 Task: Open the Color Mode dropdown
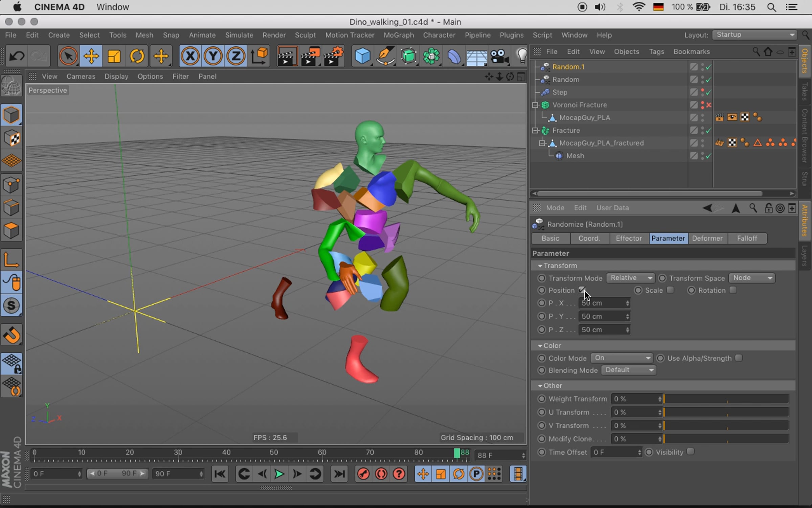(621, 358)
